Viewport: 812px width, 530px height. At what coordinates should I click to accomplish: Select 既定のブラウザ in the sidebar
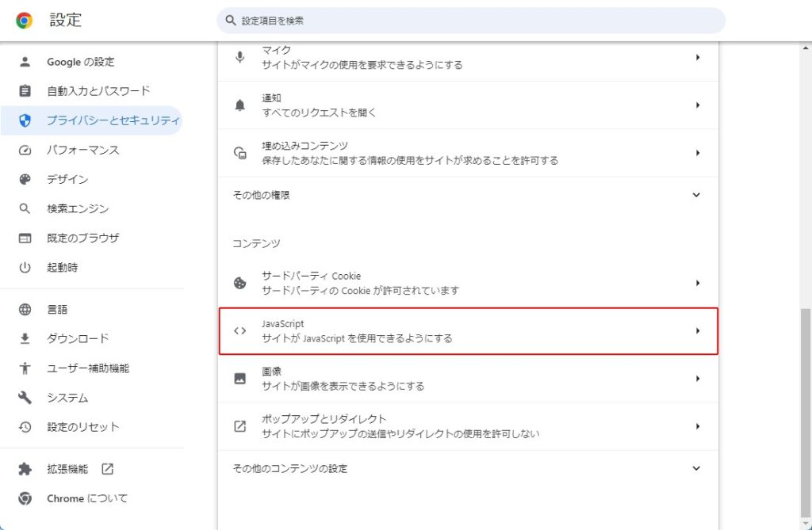point(82,238)
